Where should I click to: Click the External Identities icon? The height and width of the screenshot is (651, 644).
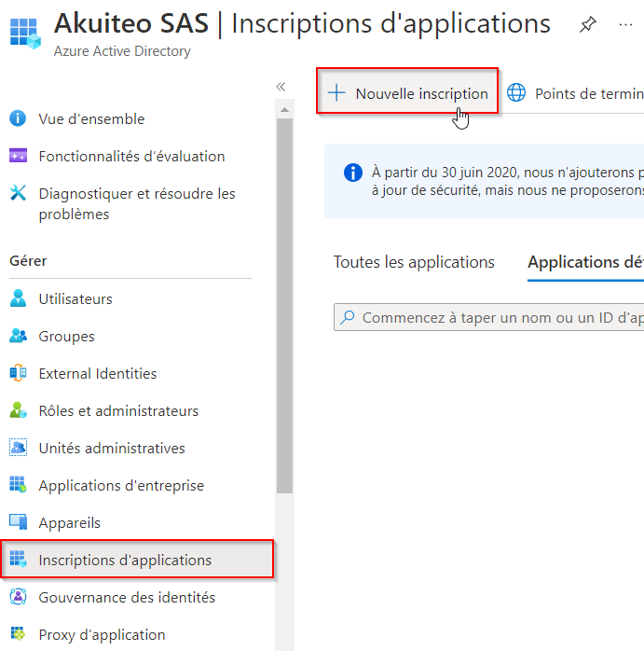18,373
